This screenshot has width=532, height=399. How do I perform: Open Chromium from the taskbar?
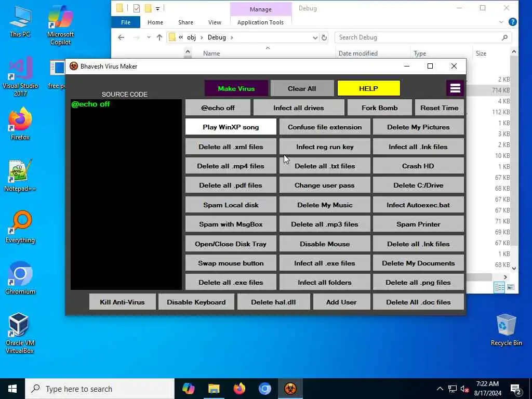click(264, 389)
